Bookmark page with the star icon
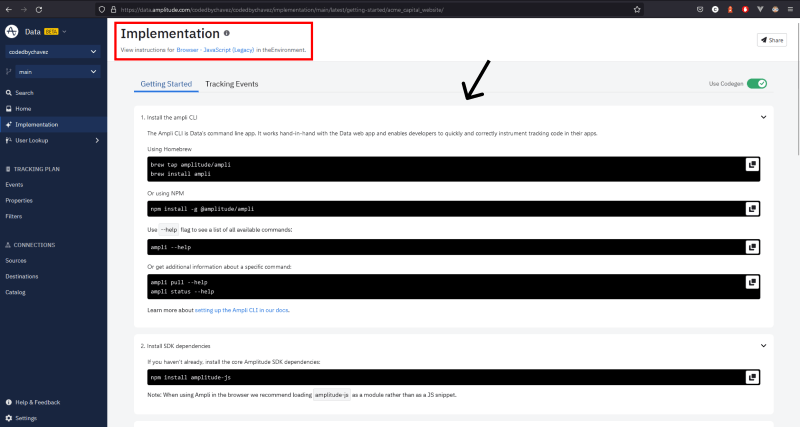800x427 pixels. [637, 10]
